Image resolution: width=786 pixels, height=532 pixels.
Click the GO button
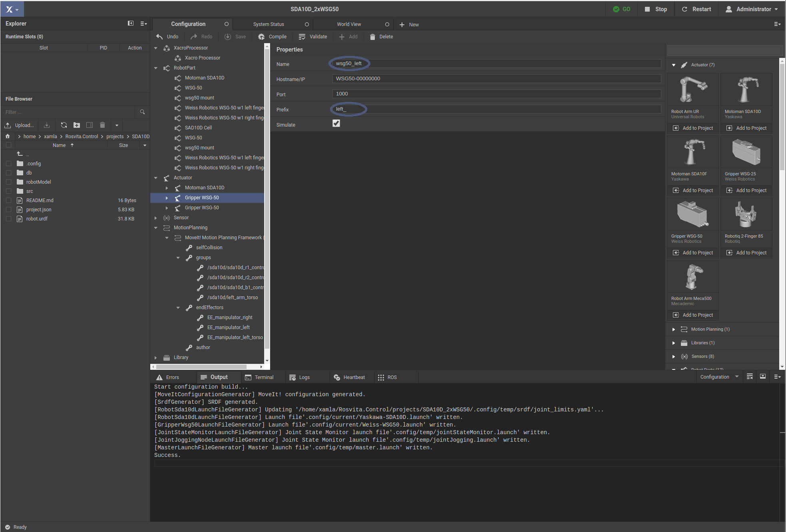pos(622,9)
